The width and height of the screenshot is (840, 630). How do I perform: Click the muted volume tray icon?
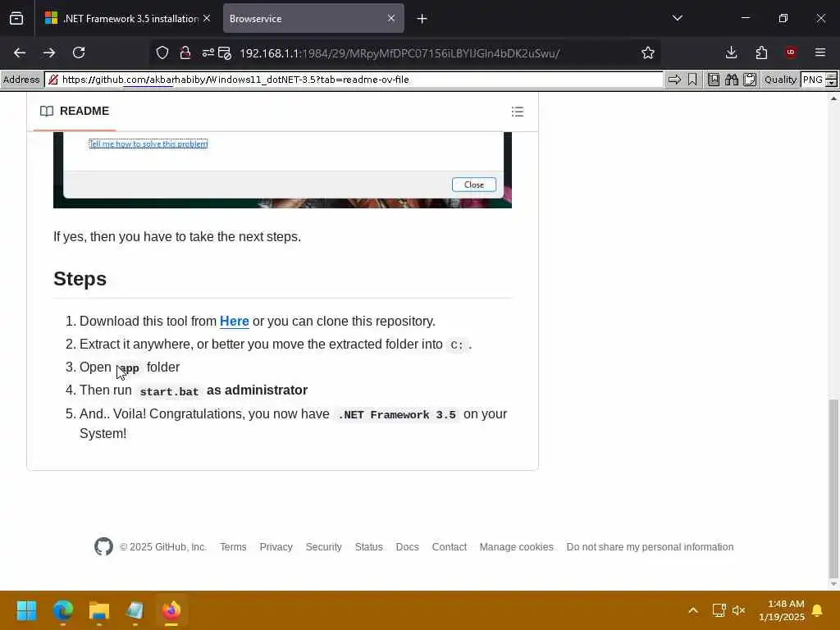739,610
